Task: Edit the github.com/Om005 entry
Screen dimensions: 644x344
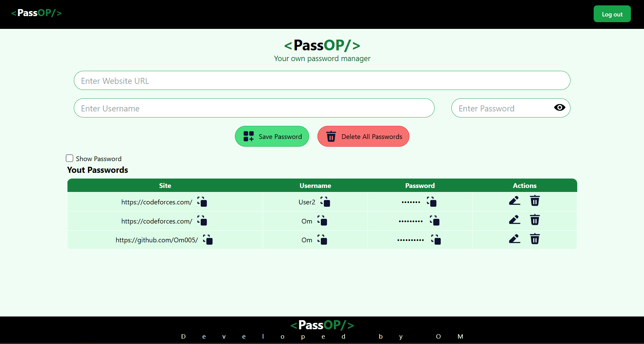Action: (x=514, y=239)
